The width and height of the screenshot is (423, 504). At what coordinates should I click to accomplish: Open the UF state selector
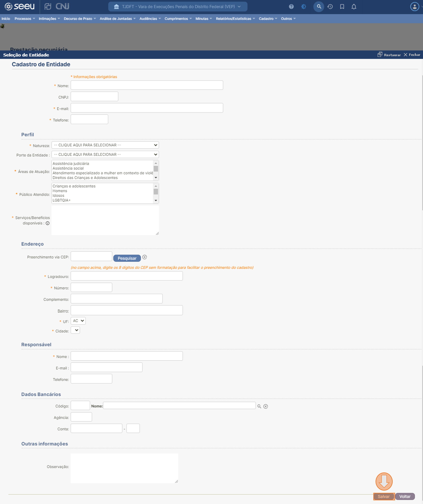(78, 321)
